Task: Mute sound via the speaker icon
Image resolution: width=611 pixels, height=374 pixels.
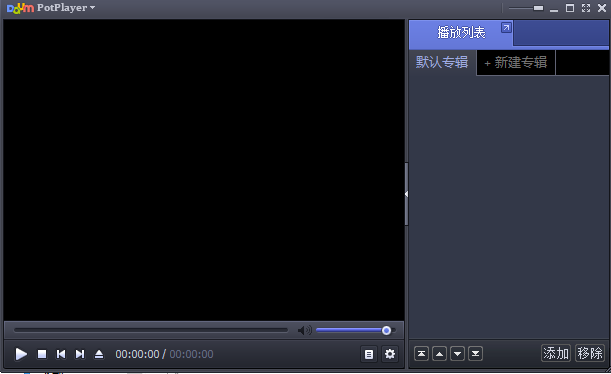Action: click(304, 330)
